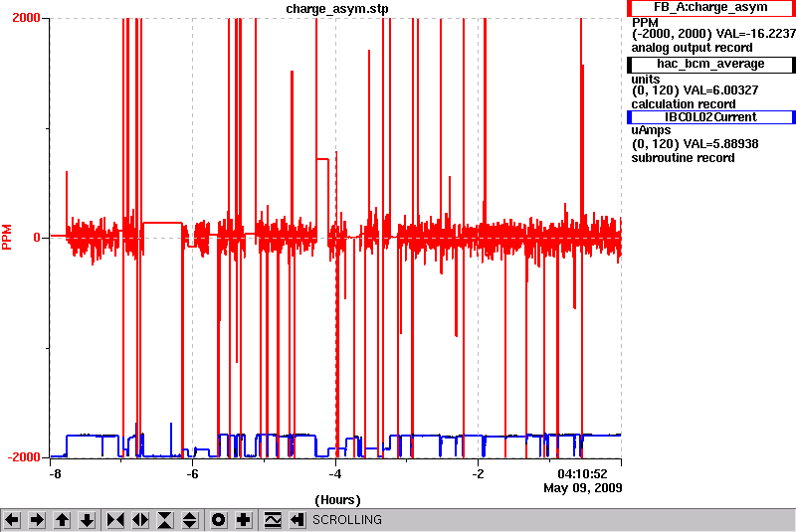Pan the graph left with arrow button

click(12, 520)
